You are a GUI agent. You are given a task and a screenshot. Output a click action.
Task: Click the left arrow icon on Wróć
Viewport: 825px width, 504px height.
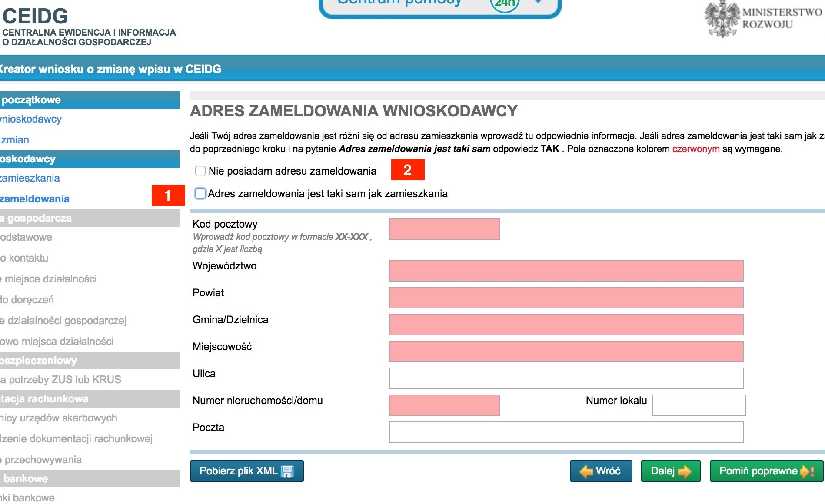[x=586, y=471]
